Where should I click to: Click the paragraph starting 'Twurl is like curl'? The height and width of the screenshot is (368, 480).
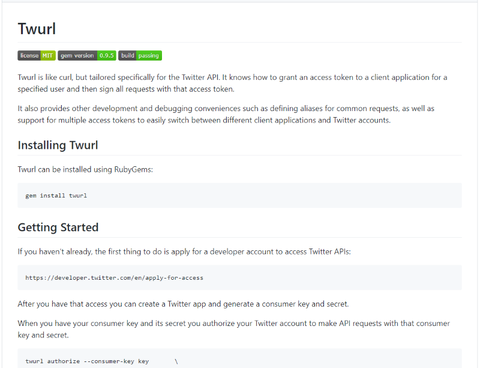tap(232, 83)
